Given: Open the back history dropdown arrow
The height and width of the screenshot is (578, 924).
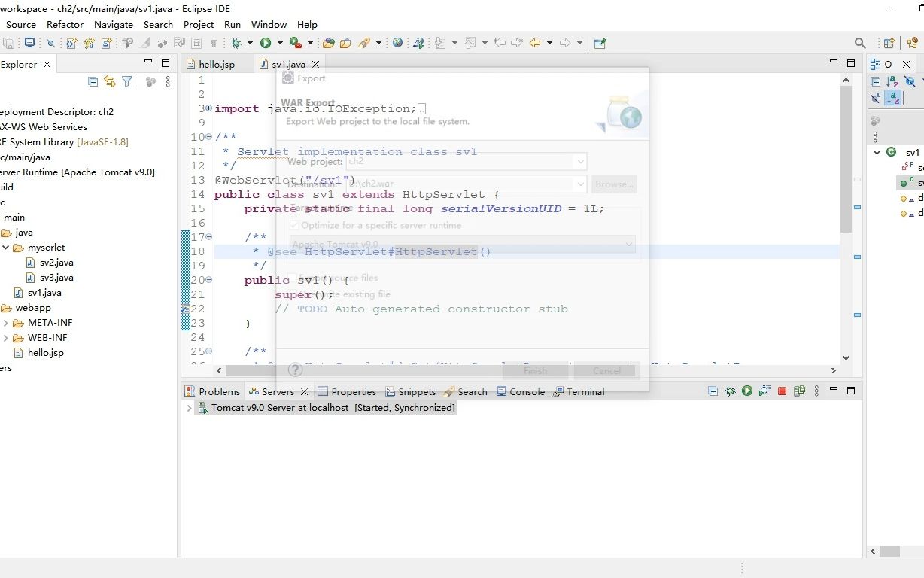Looking at the screenshot, I should 549,44.
